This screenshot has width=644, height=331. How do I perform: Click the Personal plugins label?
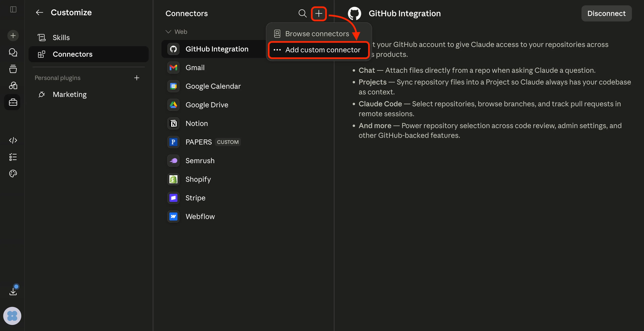click(58, 78)
